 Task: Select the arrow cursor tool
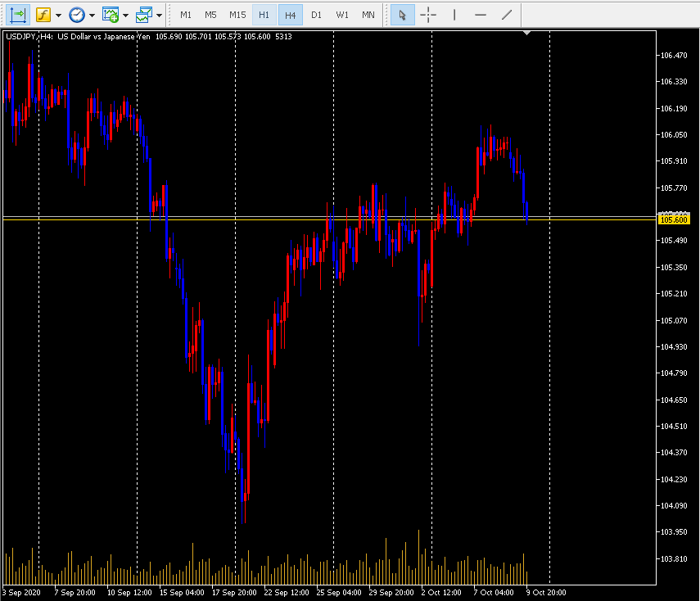[x=402, y=15]
